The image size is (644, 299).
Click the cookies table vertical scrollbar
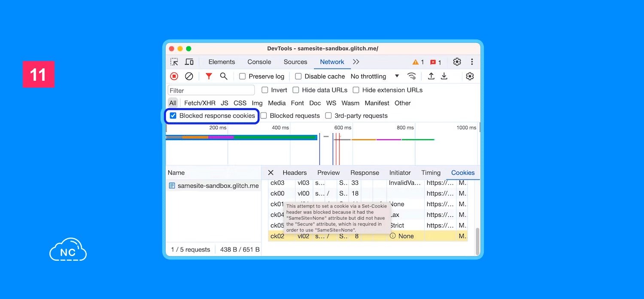click(477, 241)
